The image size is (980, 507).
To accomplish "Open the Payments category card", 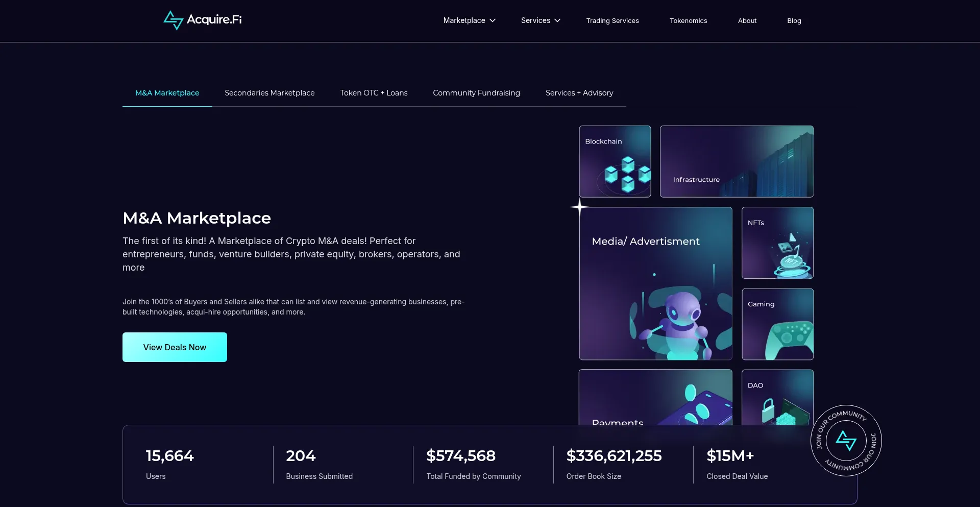I will click(655, 397).
